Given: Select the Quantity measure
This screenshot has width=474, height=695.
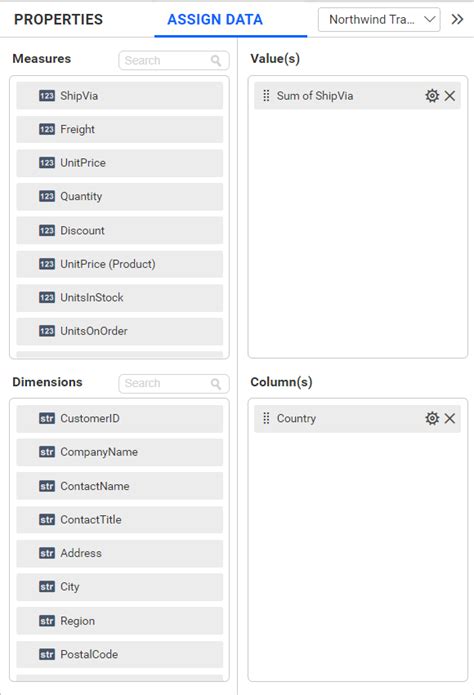Looking at the screenshot, I should tap(120, 197).
